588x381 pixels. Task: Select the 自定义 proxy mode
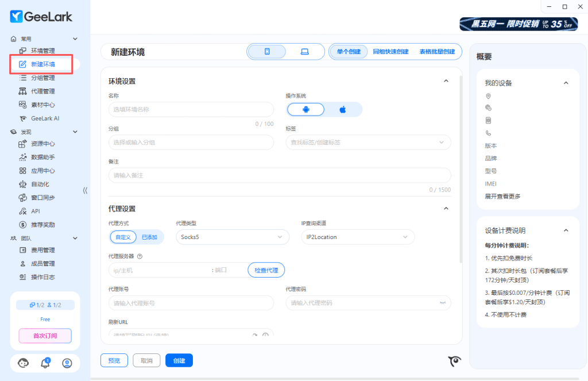click(123, 237)
